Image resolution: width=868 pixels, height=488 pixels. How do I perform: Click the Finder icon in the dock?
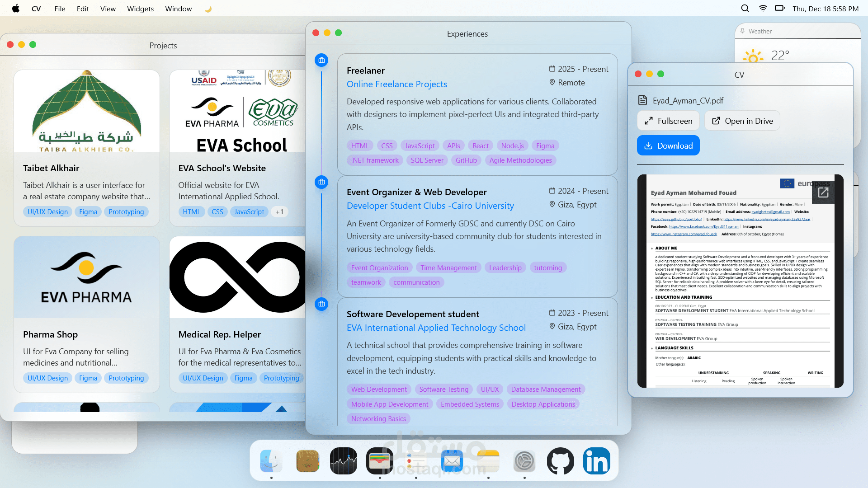(271, 461)
